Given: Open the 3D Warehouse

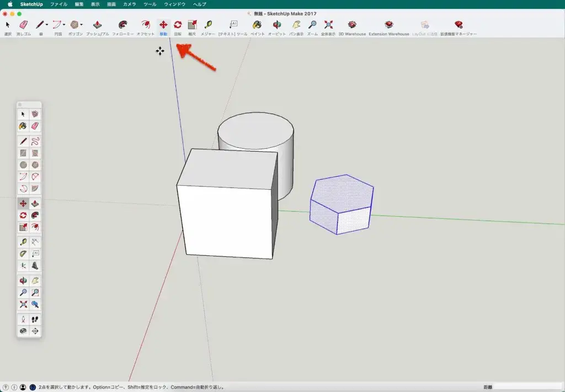Looking at the screenshot, I should 352,25.
